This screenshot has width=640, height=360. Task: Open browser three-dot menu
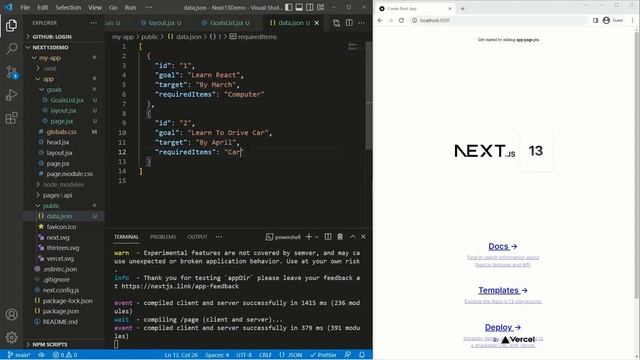pos(632,20)
